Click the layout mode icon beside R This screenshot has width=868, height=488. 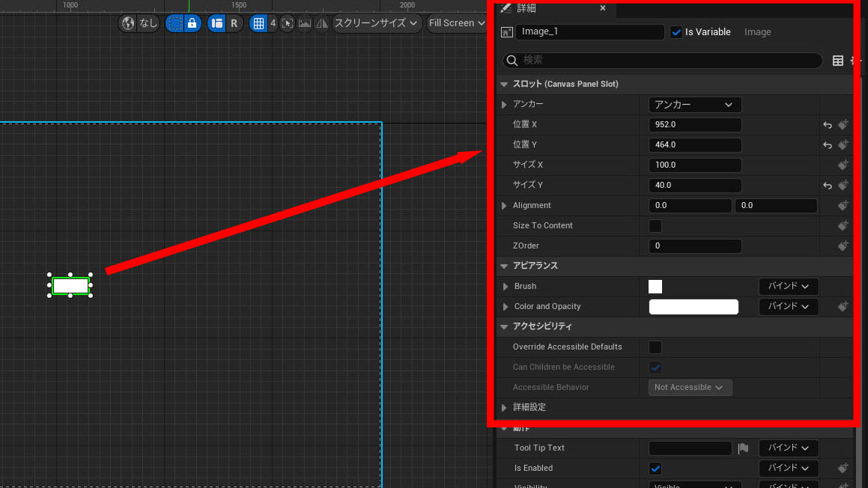217,23
